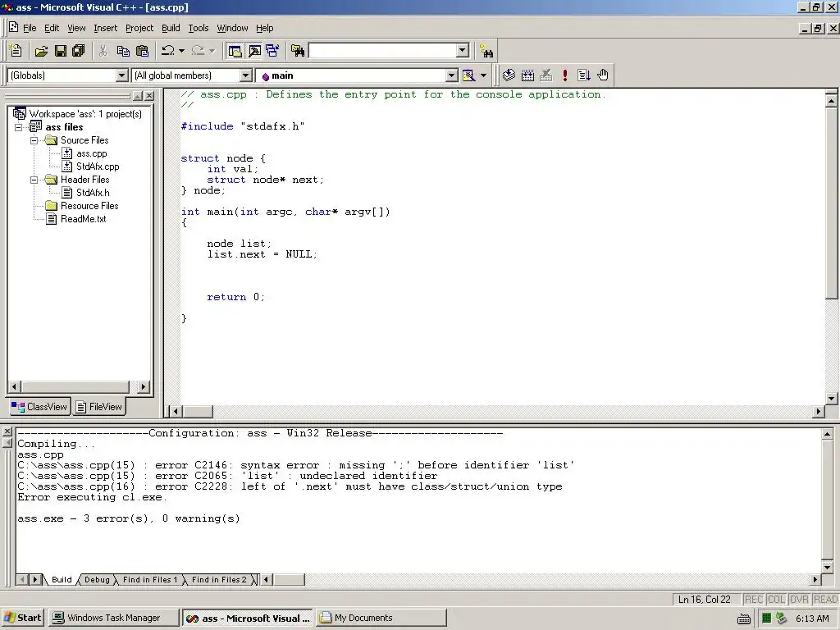840x630 pixels.
Task: Switch to the Debug output tab
Action: tap(97, 580)
